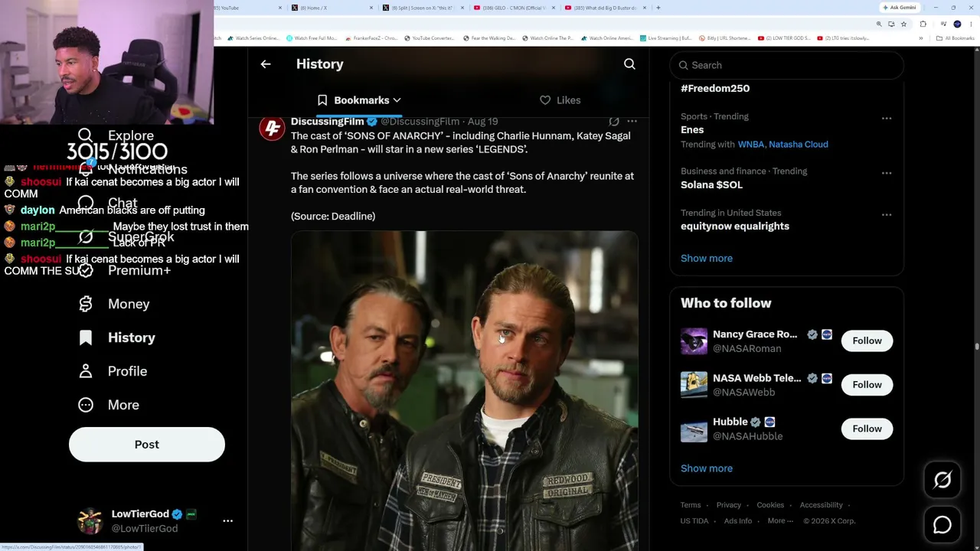Bookmark this page with the star icon
Viewport: 980px width, 551px height.
click(x=903, y=24)
